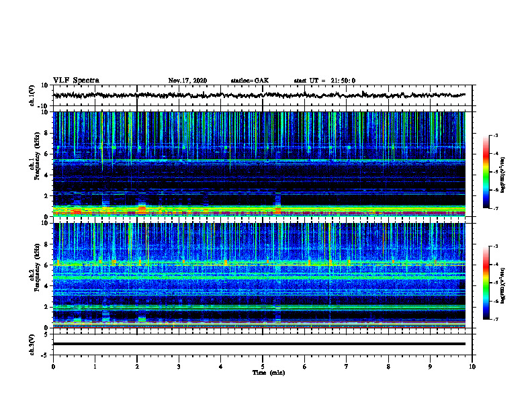The width and height of the screenshot is (532, 411).
Task: Click inside the ch.1 spectrogram panel
Action: click(259, 164)
